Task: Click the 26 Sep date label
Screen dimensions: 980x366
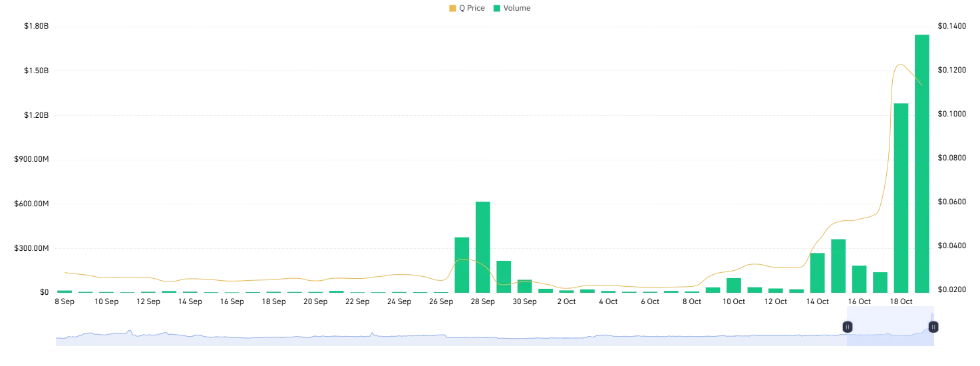Action: (x=441, y=301)
